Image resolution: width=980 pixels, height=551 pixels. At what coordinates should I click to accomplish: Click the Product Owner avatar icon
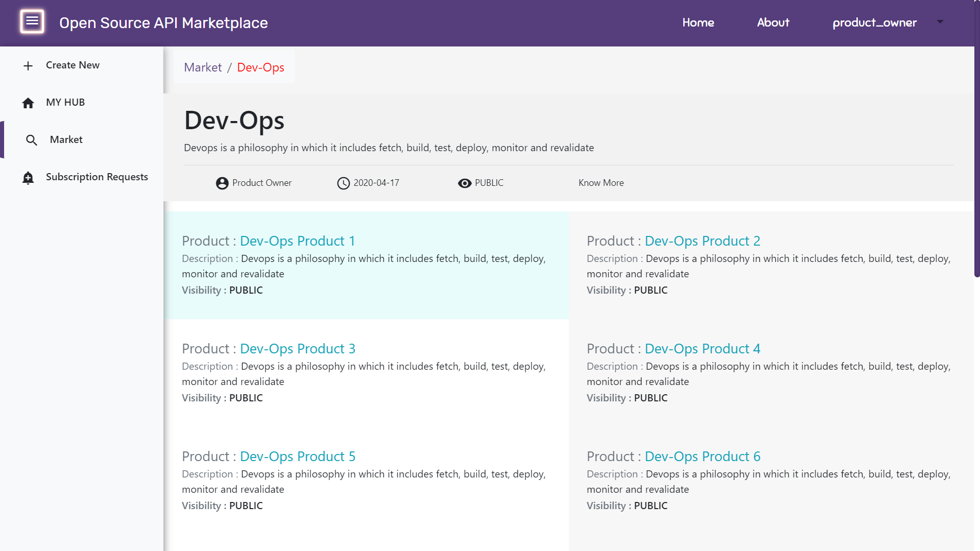(x=222, y=183)
